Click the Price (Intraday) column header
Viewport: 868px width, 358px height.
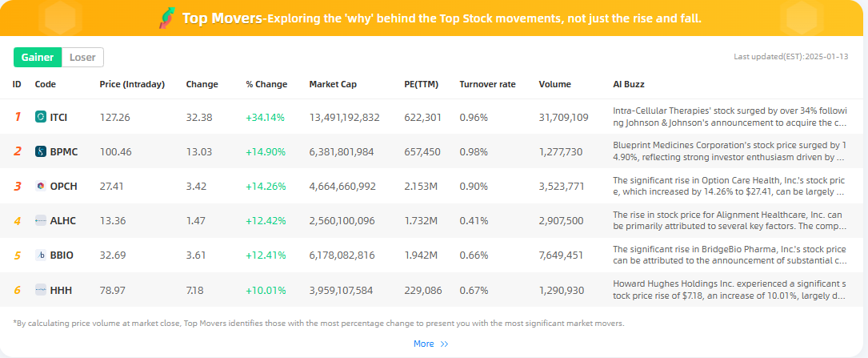(x=132, y=84)
